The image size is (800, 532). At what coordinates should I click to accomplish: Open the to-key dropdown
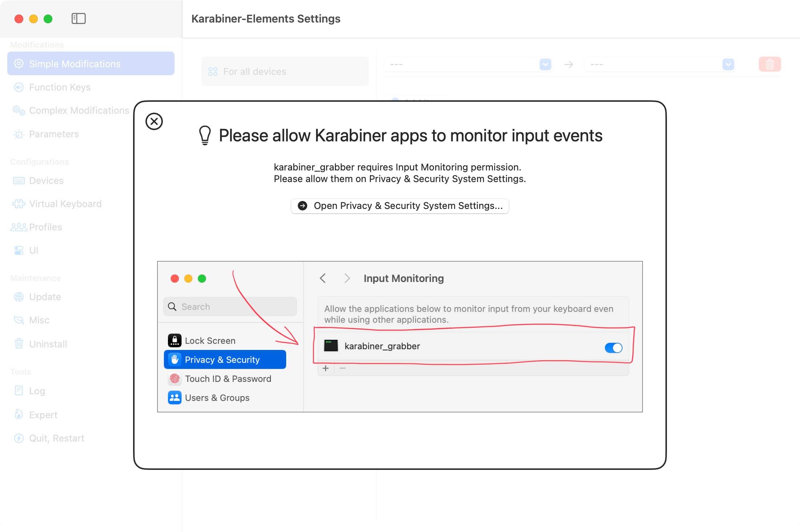point(660,64)
